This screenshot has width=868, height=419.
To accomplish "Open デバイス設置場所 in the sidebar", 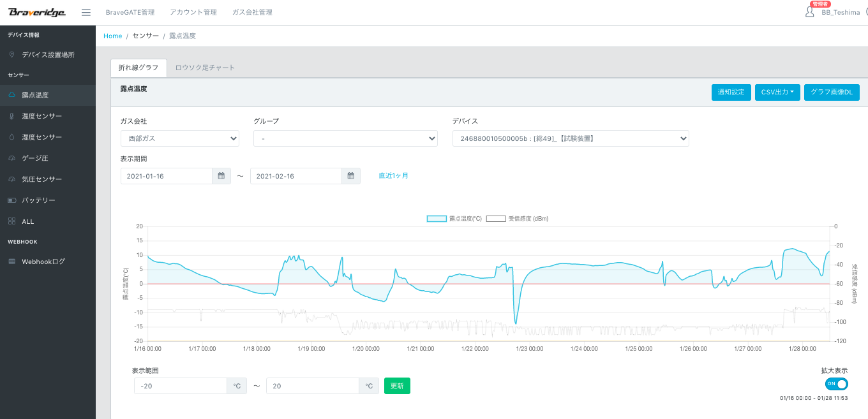I will (x=48, y=55).
